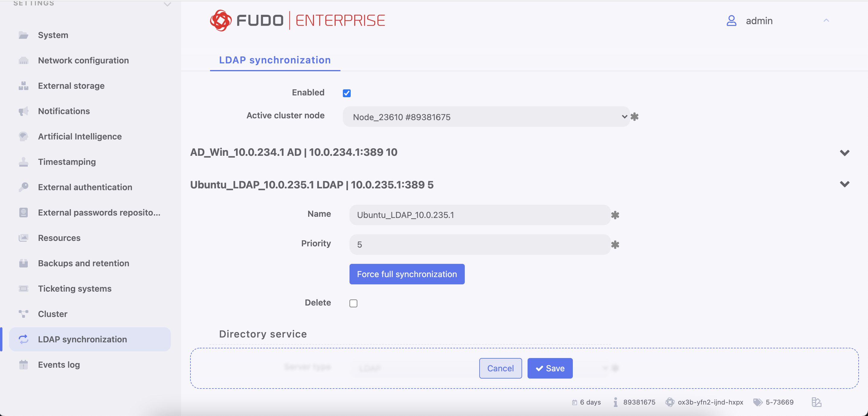Viewport: 868px width, 416px height.
Task: Click the LDAP synchronization arrows icon
Action: point(23,339)
